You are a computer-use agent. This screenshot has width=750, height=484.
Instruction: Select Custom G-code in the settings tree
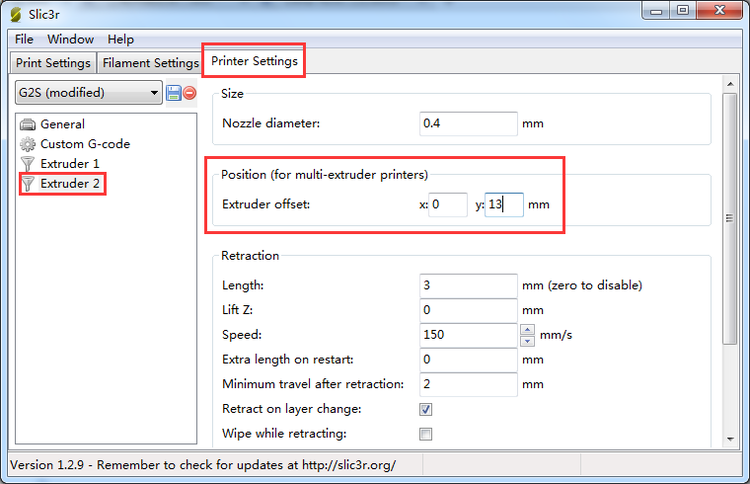point(85,144)
